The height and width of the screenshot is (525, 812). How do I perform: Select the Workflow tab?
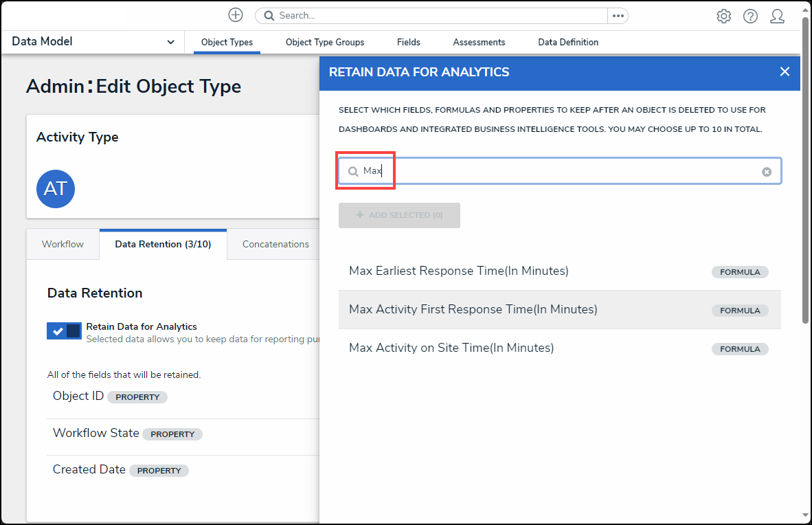click(63, 244)
